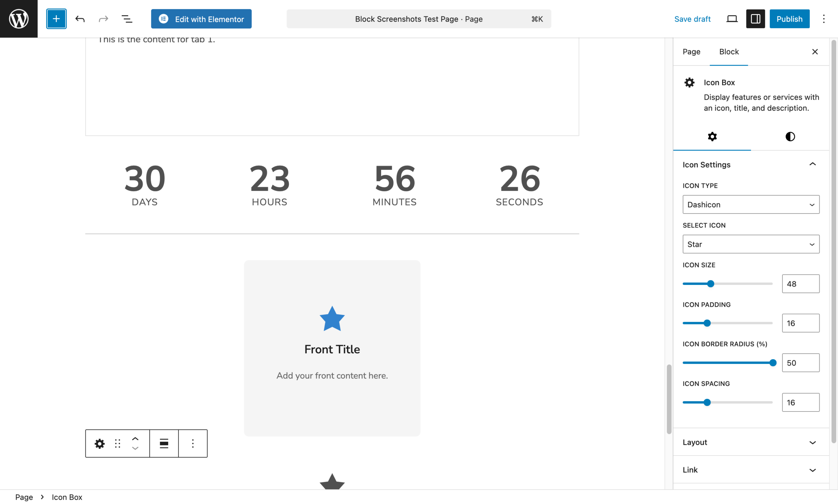
Task: Switch to the Styles half-moon icon tab
Action: click(790, 136)
